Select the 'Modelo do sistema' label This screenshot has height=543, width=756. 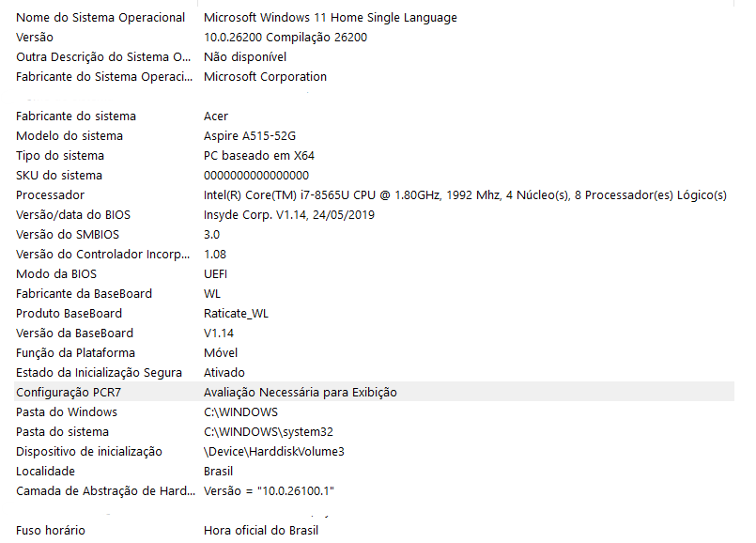69,136
